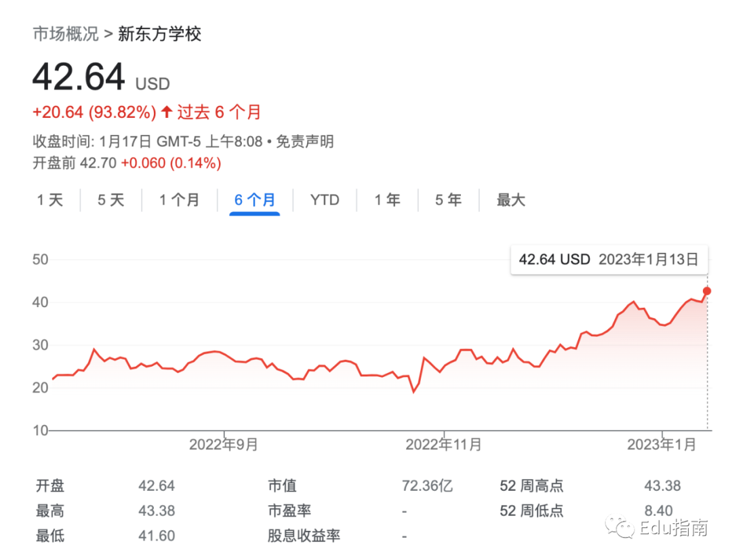Switch chart to YTD range
The height and width of the screenshot is (560, 732).
click(x=325, y=200)
